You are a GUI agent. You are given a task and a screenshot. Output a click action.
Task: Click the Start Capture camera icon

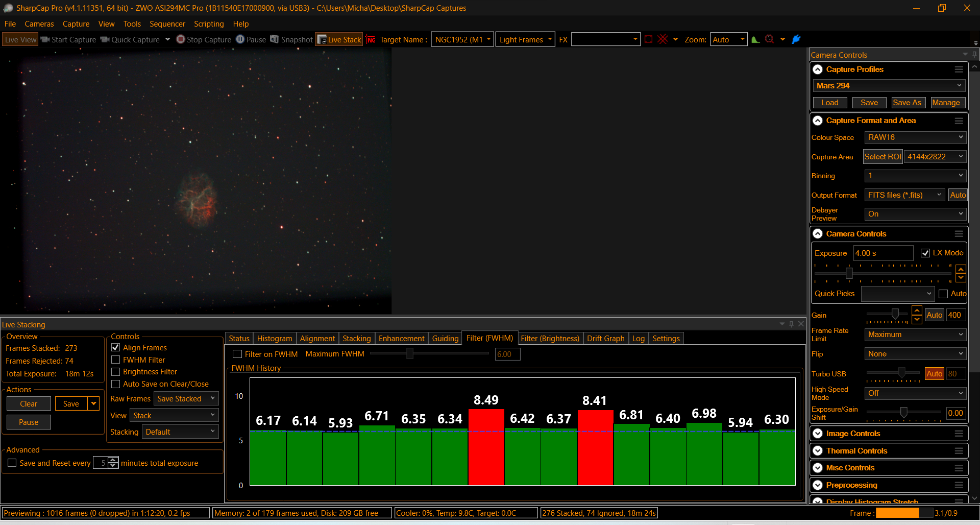(x=45, y=39)
